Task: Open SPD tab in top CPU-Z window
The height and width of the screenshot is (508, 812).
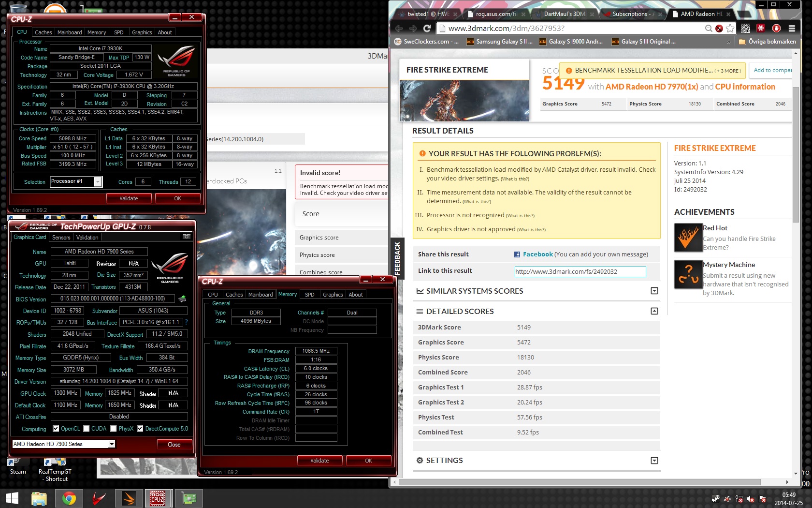Action: tap(119, 32)
